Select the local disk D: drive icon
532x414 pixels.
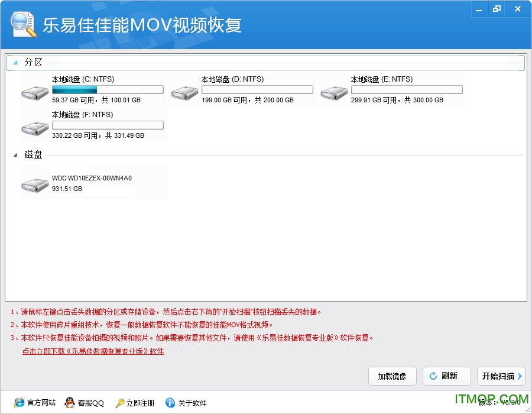(x=184, y=93)
